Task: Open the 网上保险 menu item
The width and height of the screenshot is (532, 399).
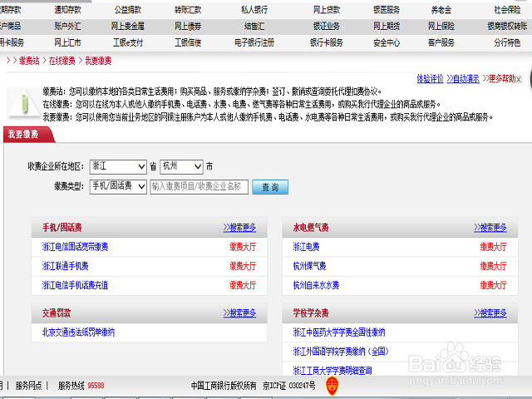Action: pos(441,26)
